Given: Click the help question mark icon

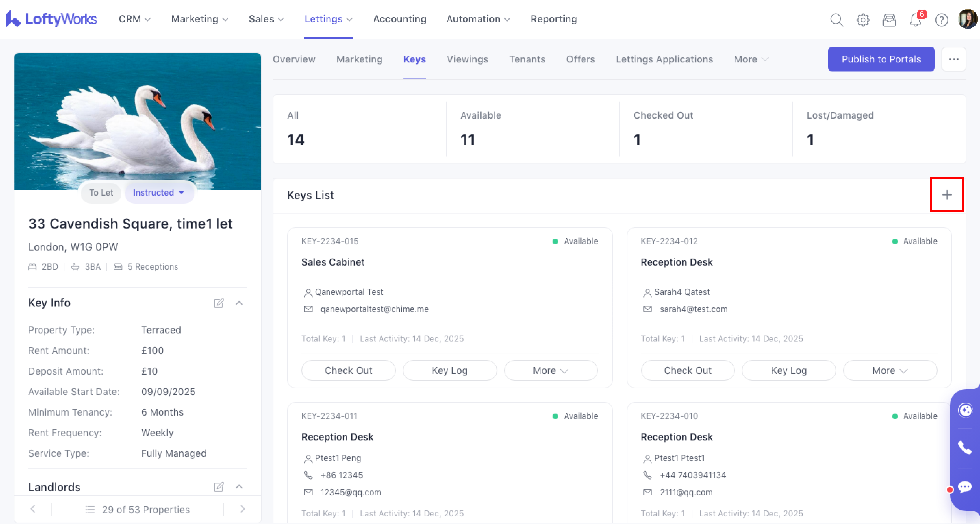Looking at the screenshot, I should point(941,19).
